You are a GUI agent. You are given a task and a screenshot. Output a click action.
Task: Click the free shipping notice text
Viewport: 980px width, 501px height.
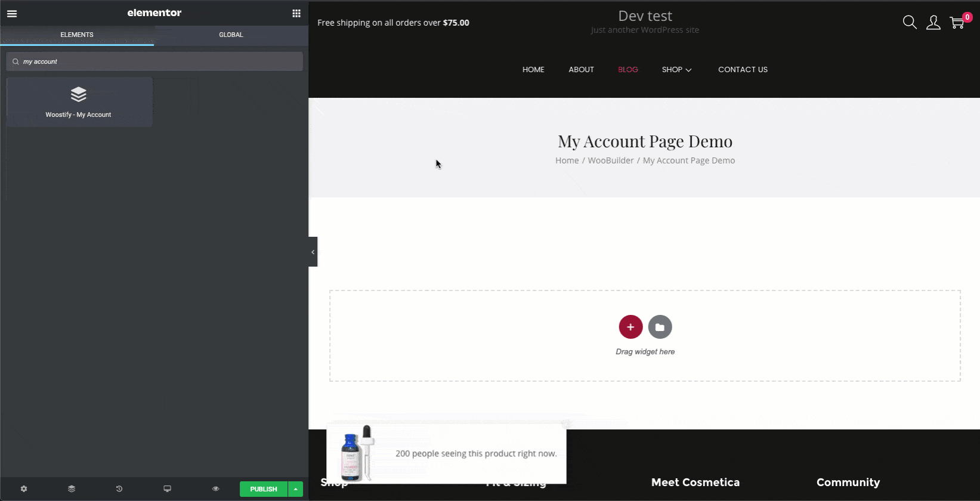[393, 23]
